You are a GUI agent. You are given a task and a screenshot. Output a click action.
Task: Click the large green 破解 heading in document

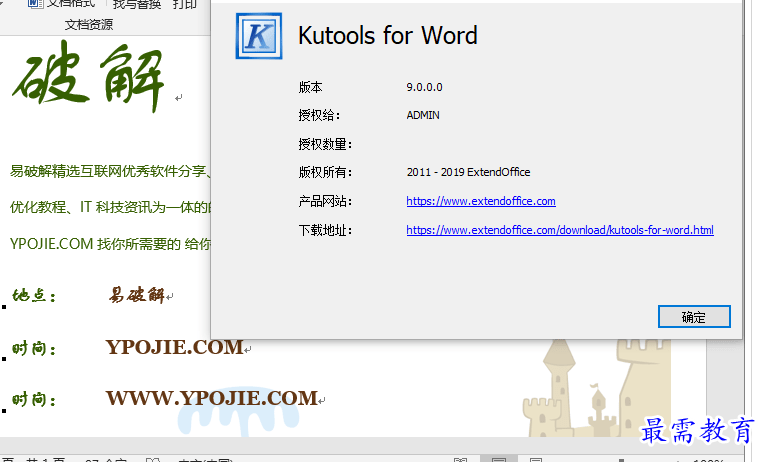point(89,77)
